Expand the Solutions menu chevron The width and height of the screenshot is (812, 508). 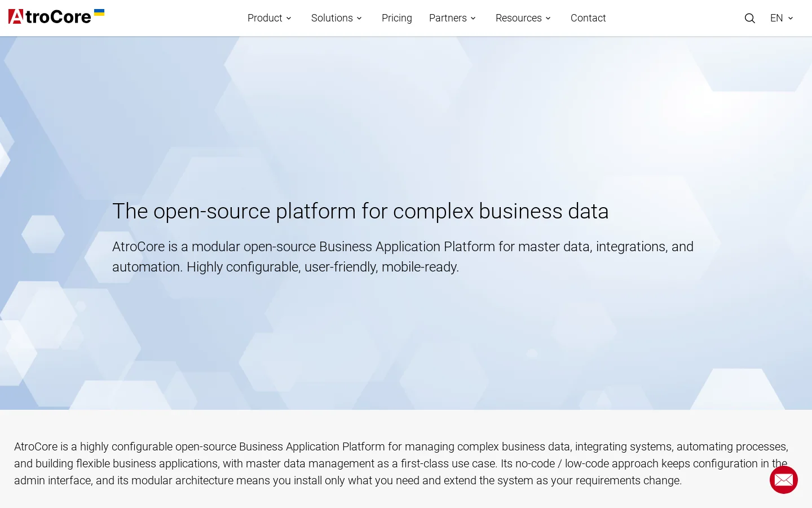point(359,18)
